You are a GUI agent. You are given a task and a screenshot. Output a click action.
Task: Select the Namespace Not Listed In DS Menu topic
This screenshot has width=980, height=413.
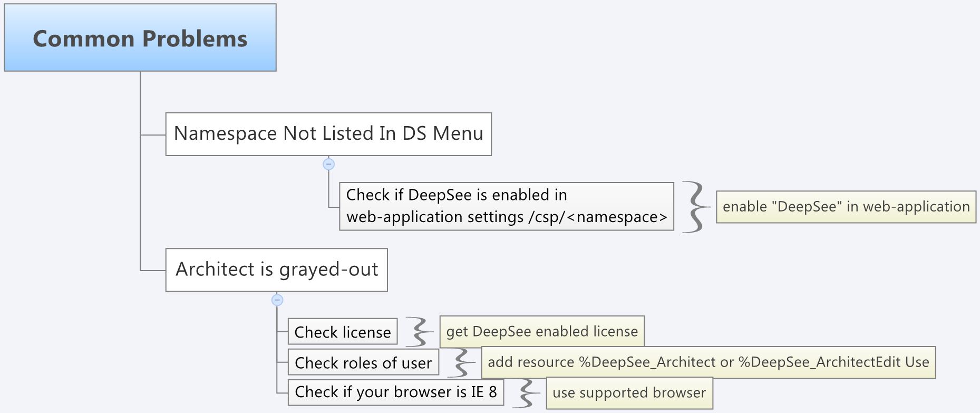[328, 134]
